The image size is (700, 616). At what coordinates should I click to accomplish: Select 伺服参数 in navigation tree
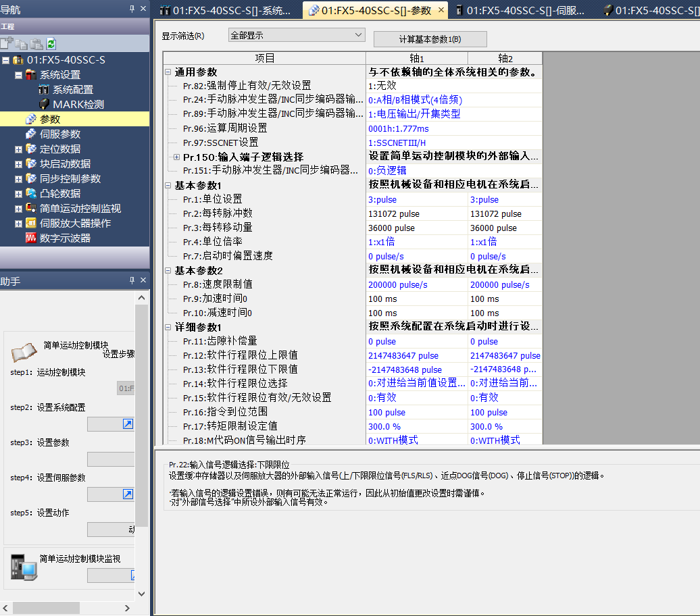pos(59,134)
